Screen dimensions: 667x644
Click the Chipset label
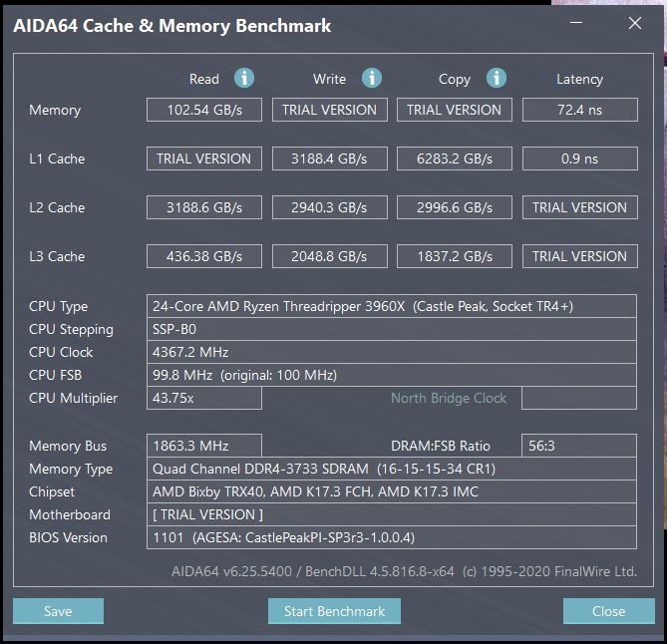[x=52, y=492]
